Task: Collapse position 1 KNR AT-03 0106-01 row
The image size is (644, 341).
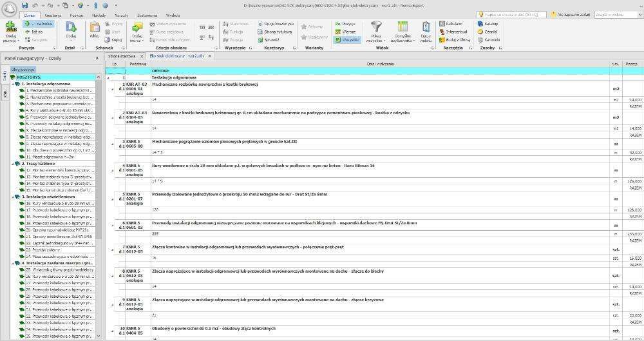Action: coord(113,89)
